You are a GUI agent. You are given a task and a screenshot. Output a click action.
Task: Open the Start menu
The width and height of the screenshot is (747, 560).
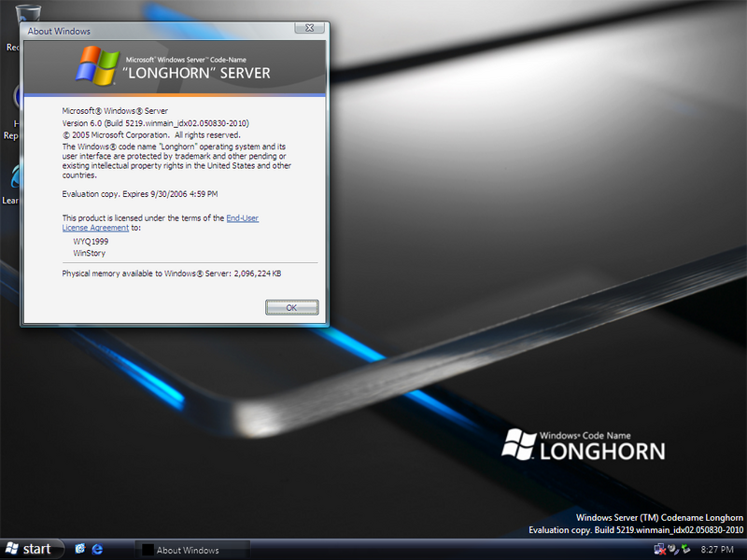[32, 549]
